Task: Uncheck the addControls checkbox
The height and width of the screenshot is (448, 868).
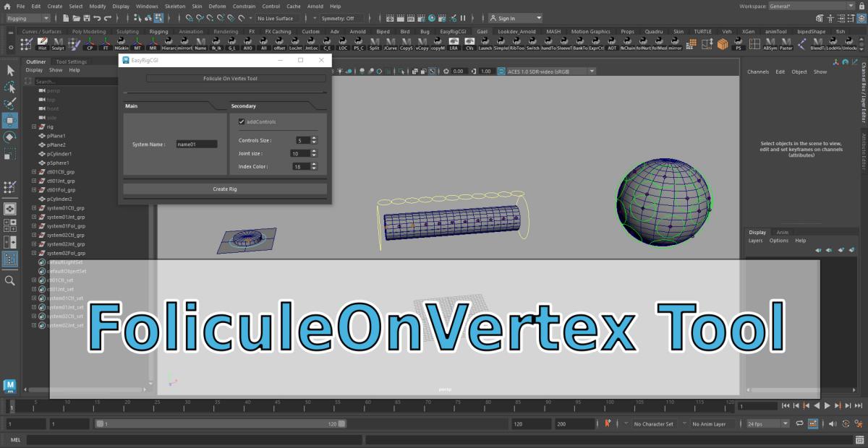Action: coord(242,122)
